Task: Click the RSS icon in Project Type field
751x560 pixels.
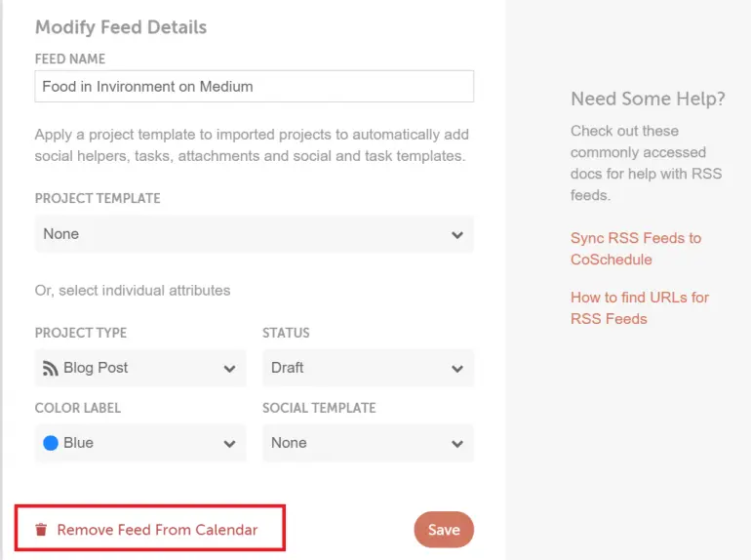Action: click(x=51, y=369)
